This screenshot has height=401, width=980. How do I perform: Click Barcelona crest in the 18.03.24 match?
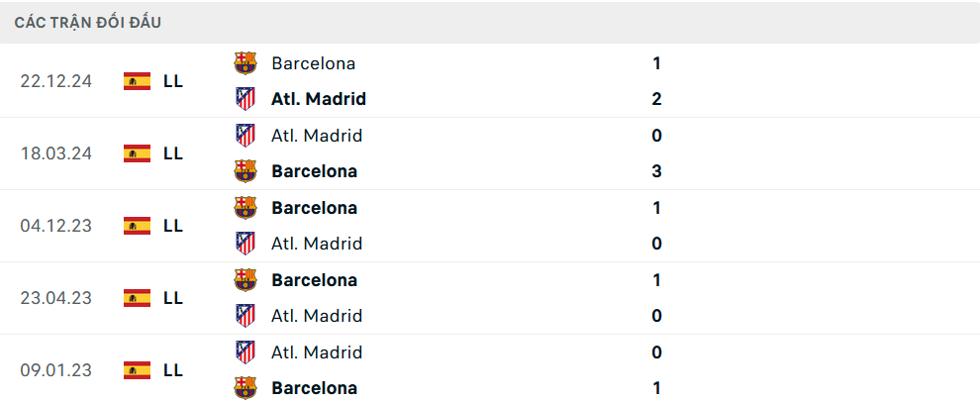pos(245,171)
